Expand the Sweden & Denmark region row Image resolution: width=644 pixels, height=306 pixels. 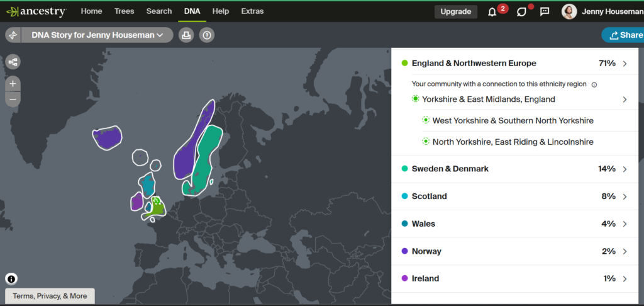point(625,169)
